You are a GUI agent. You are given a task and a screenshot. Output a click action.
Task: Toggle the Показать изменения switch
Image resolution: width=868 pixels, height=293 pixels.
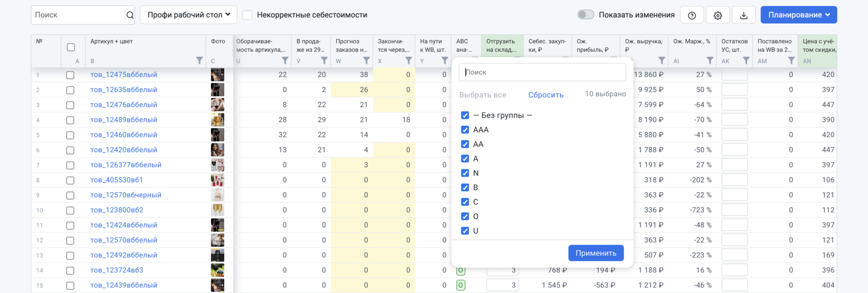pyautogui.click(x=585, y=15)
